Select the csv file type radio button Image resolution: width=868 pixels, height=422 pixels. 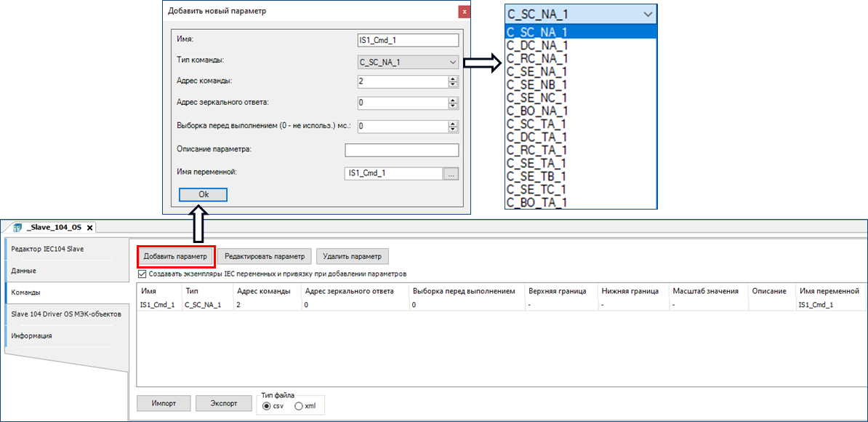(266, 405)
